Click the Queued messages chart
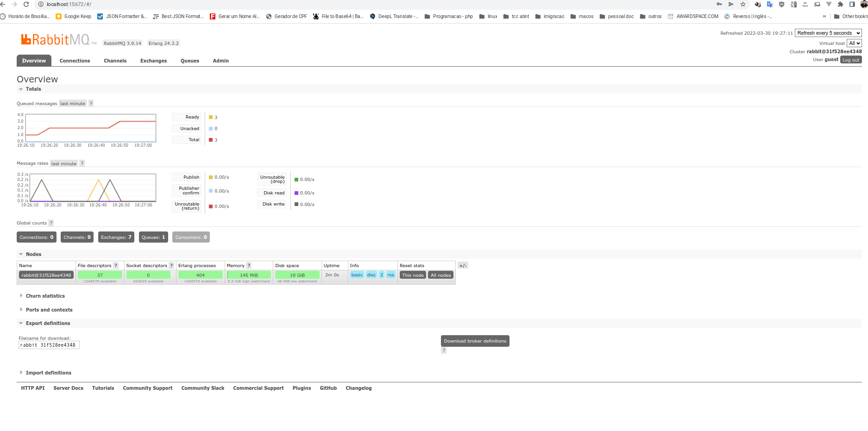This screenshot has width=868, height=431. point(91,128)
